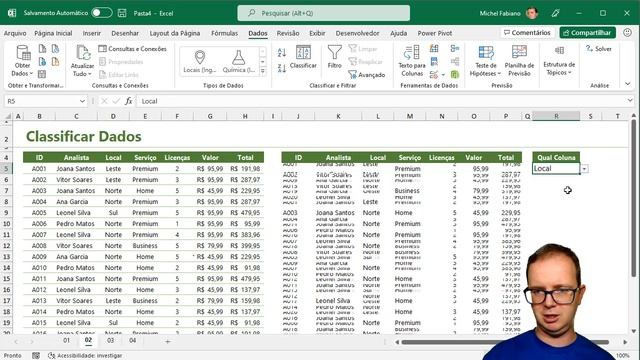This screenshot has height=360, width=640.
Task: Click the vertical scrollbar thumb
Action: 633,197
